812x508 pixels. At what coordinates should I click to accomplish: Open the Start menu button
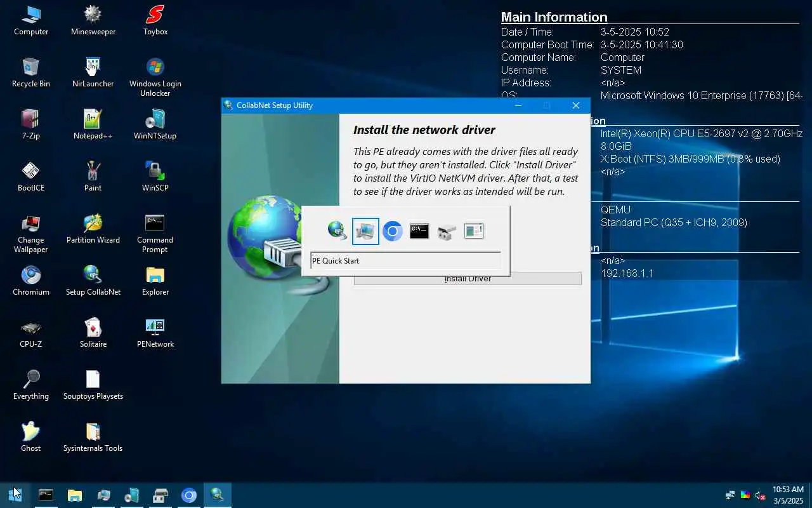coord(15,495)
